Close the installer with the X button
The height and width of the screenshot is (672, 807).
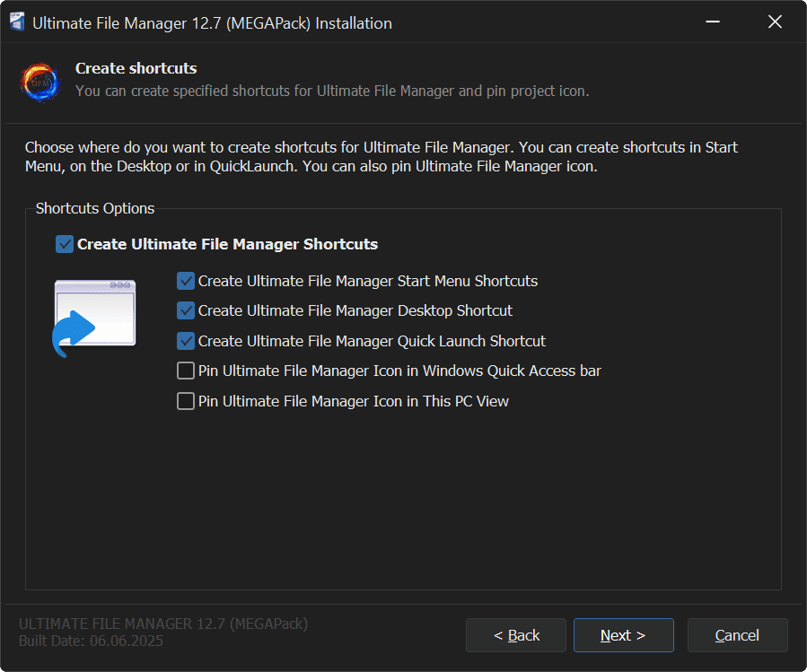tap(775, 22)
